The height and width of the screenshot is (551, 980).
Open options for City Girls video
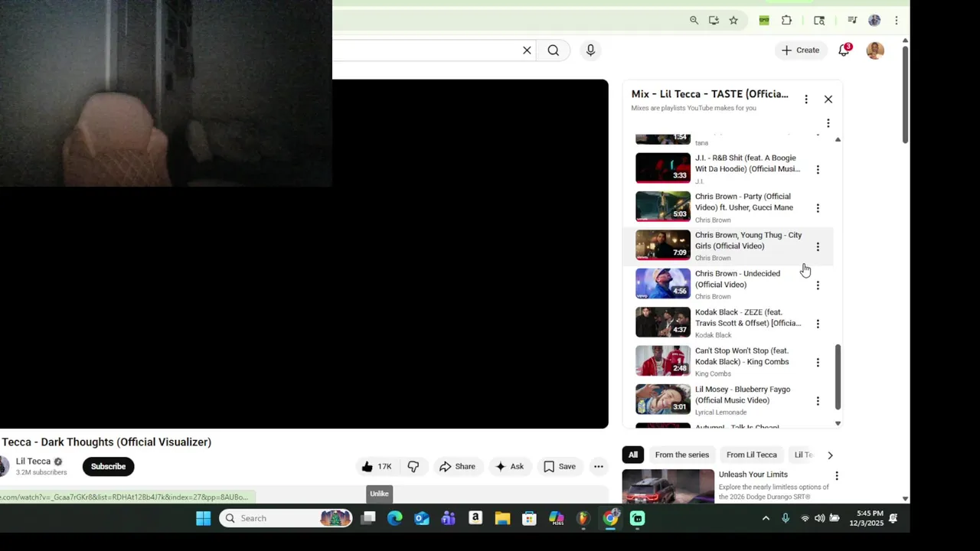click(818, 246)
